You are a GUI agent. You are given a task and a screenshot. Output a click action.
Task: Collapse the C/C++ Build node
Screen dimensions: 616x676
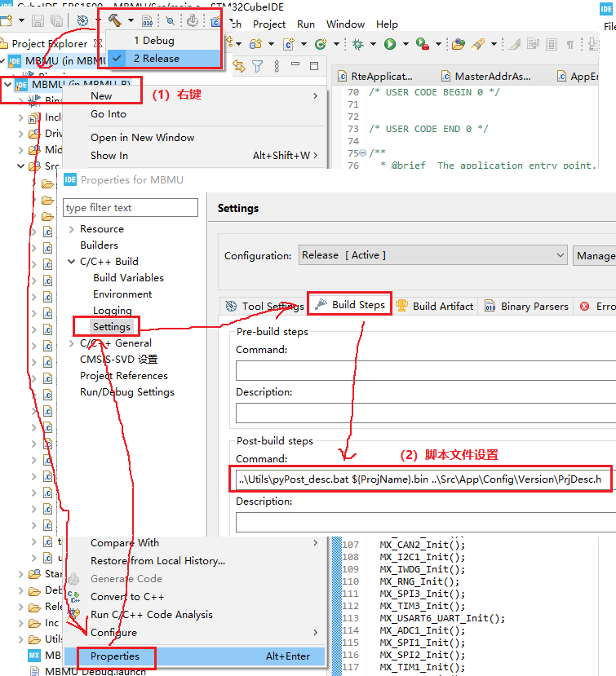click(x=72, y=262)
